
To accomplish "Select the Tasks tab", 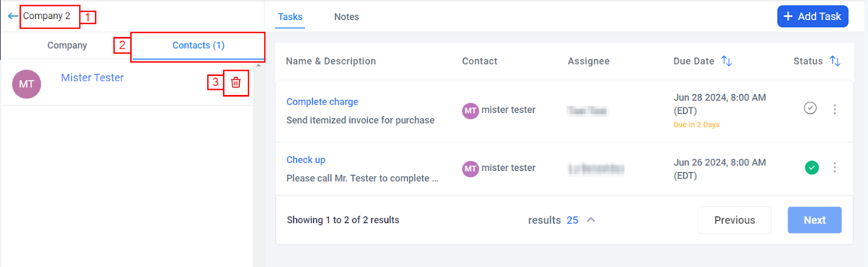I will pyautogui.click(x=290, y=17).
